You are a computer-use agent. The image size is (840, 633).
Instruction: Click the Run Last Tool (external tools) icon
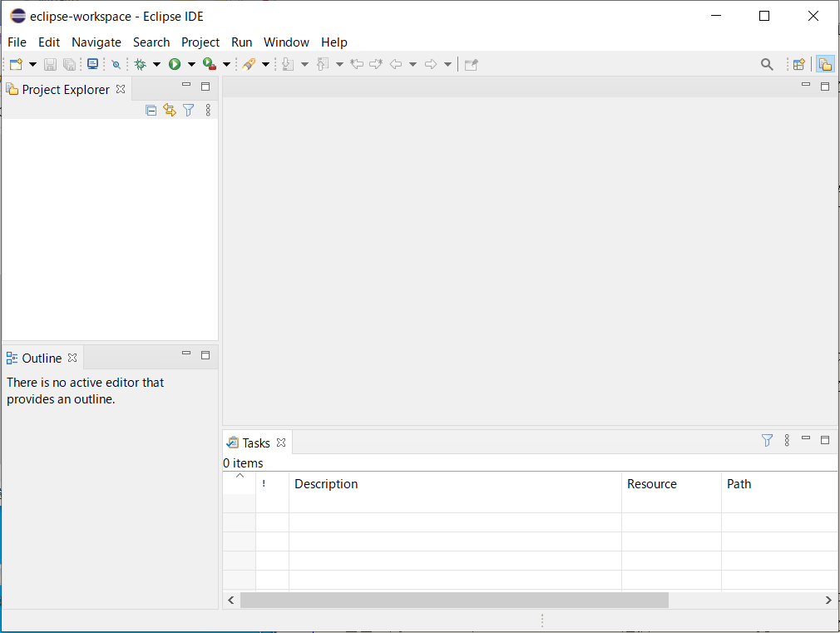pos(210,64)
